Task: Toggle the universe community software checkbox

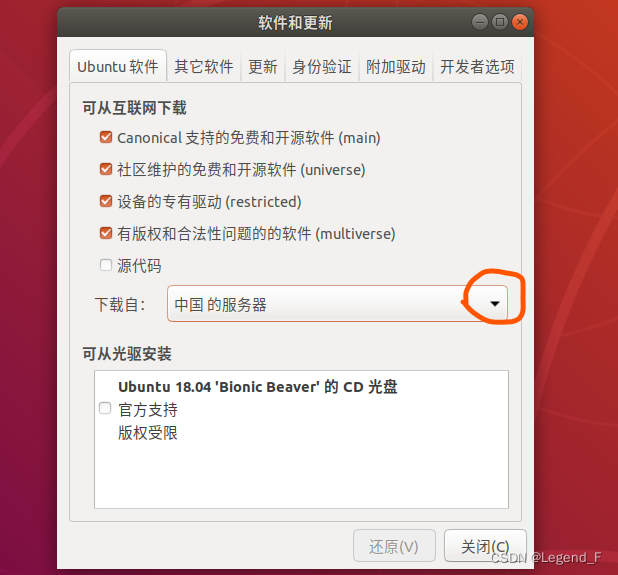Action: [x=106, y=169]
